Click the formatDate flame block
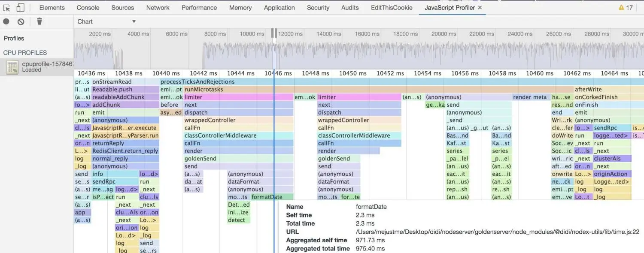This screenshot has width=644, height=253. (272, 197)
